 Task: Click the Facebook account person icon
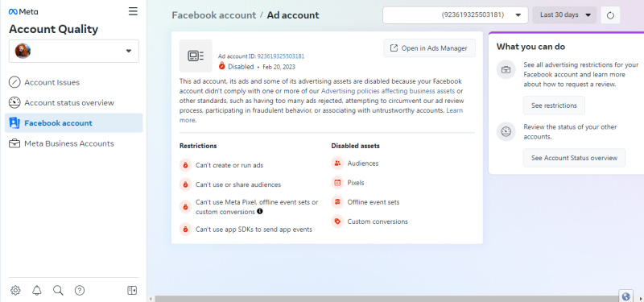[14, 123]
